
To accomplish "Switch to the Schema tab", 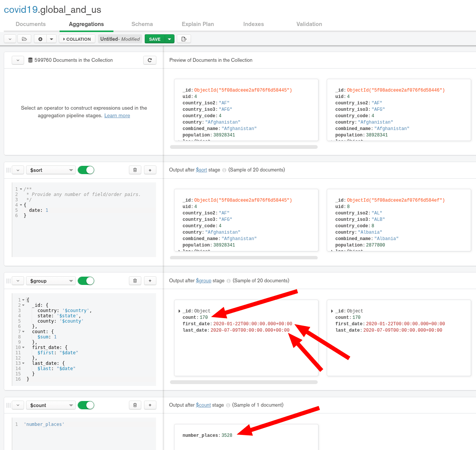I will [x=142, y=24].
